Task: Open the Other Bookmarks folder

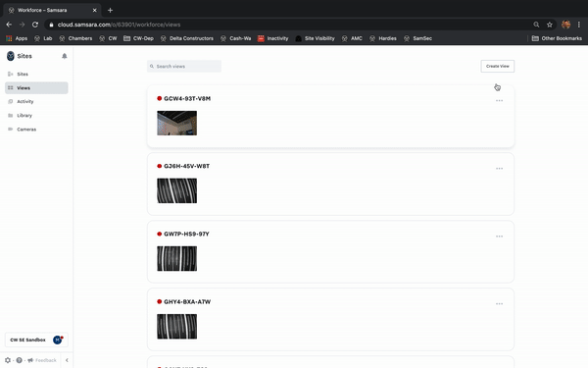Action: click(557, 38)
